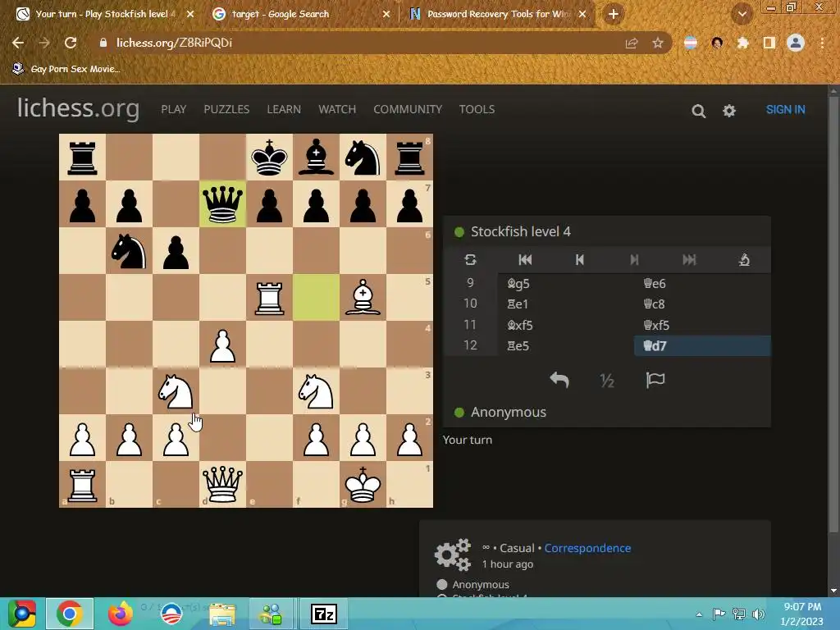Jump to the first move of the game

coord(525,260)
